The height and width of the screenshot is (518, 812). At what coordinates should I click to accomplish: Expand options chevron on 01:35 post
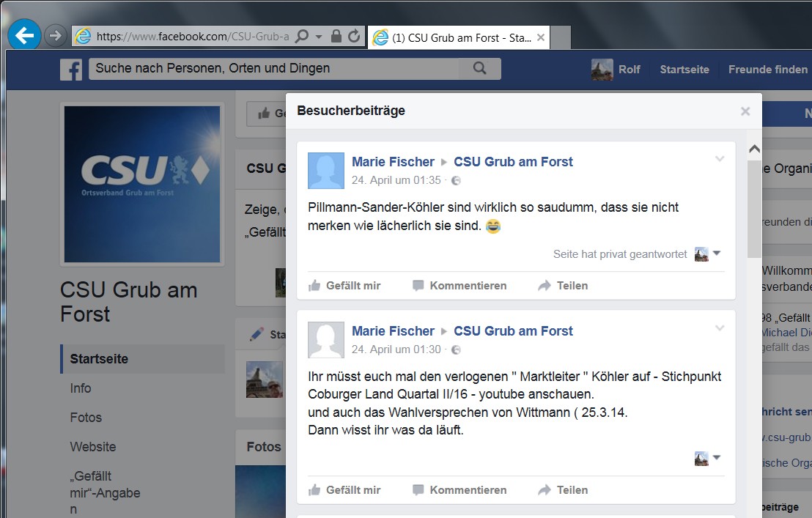[720, 159]
